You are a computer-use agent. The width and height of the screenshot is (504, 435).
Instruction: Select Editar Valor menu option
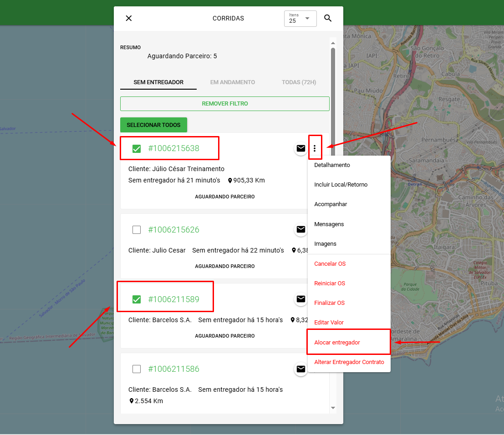(x=349, y=323)
